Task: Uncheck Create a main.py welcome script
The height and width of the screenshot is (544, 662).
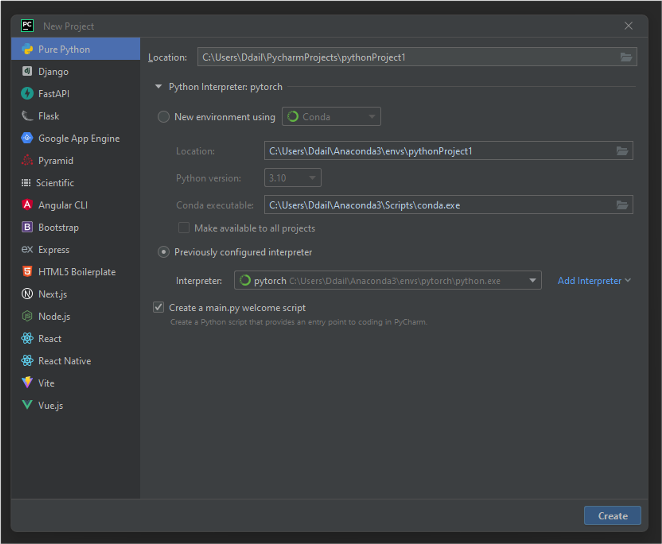Action: point(158,307)
